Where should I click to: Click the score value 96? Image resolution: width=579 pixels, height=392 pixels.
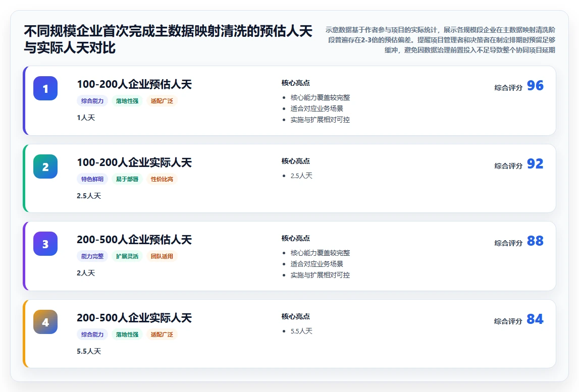point(535,86)
